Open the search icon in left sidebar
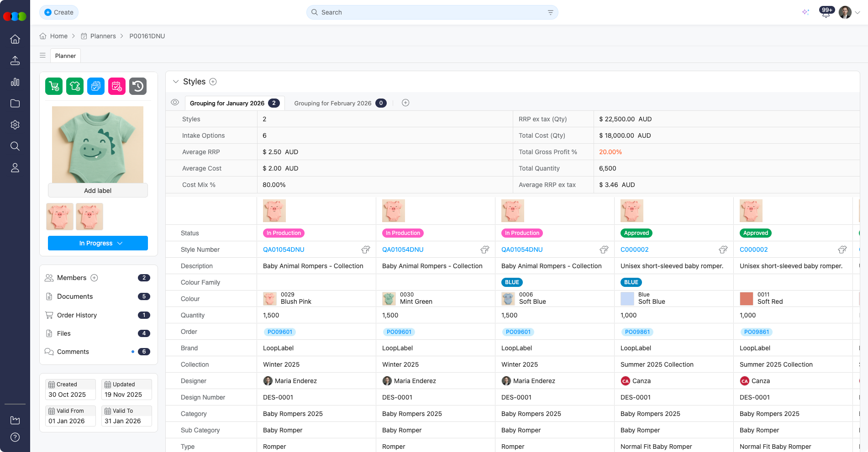Screen dimensions: 868x452 15,146
